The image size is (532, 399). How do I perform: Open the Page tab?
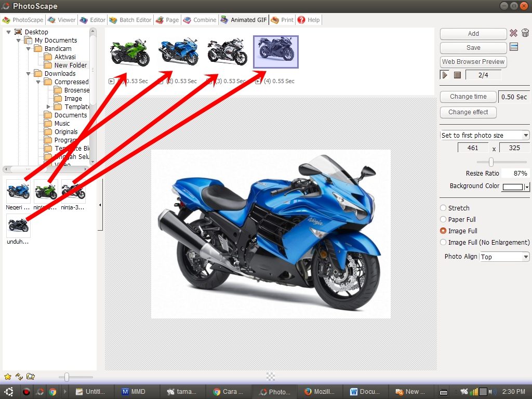click(167, 20)
